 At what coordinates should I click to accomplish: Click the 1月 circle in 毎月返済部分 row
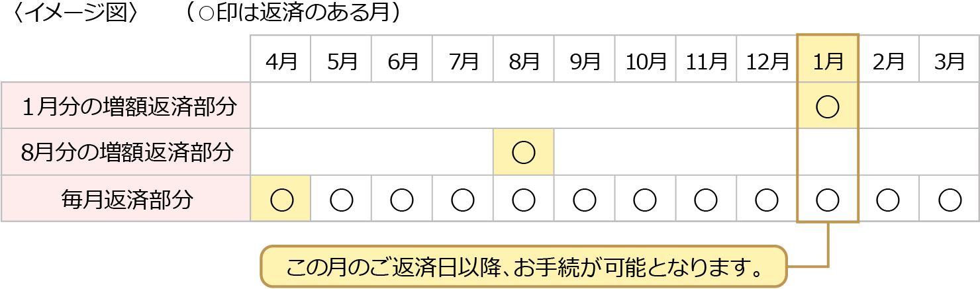[x=828, y=199]
